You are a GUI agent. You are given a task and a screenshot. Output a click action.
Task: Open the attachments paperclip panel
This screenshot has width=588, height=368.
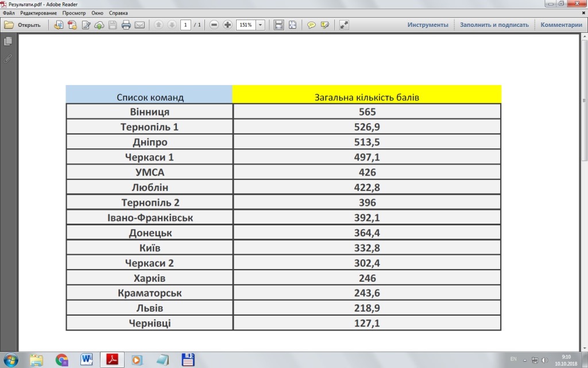point(8,59)
